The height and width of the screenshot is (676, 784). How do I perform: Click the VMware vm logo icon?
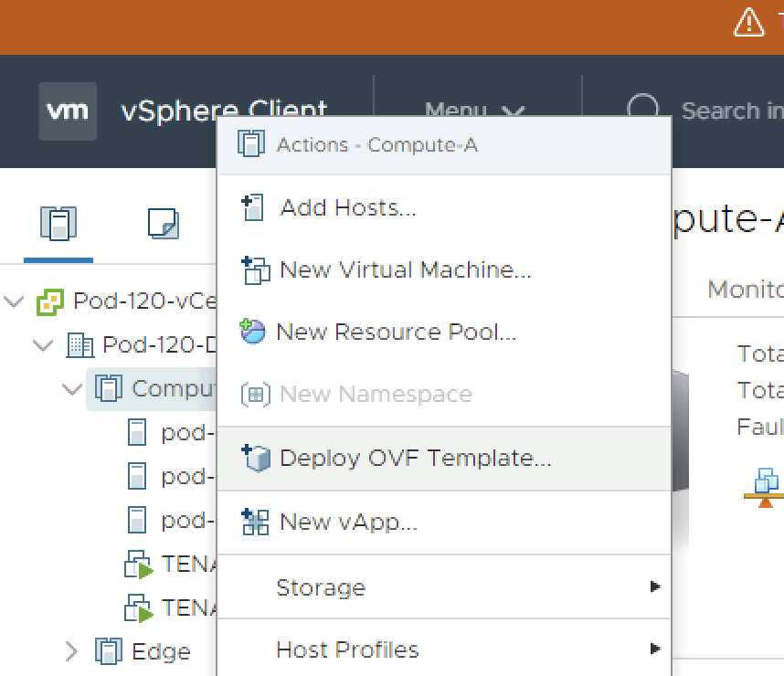tap(68, 111)
